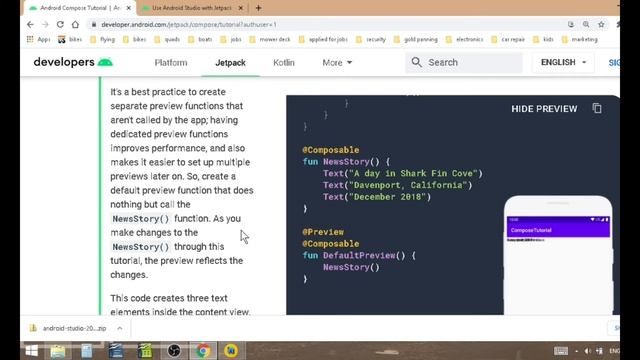Click the HIDE PREVIEW button

coord(544,109)
